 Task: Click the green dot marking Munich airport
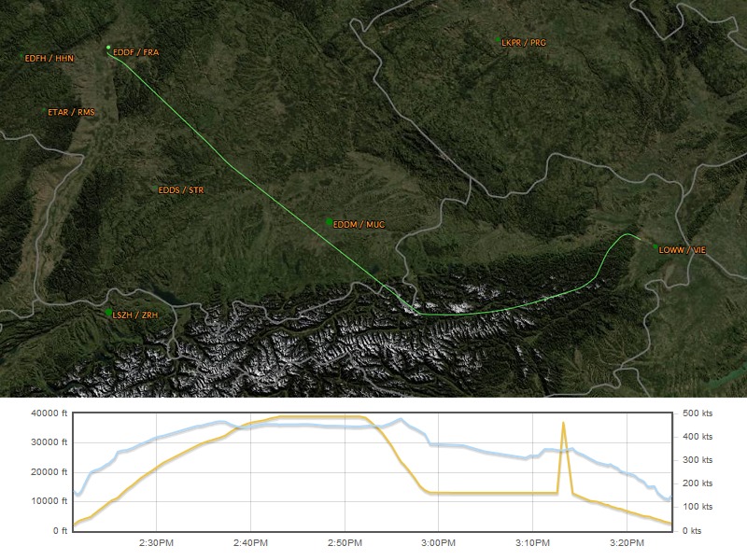click(x=329, y=221)
